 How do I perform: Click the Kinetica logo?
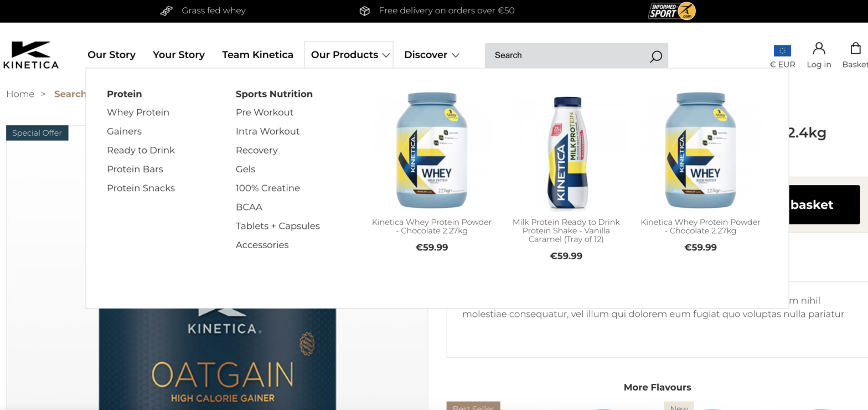30,55
